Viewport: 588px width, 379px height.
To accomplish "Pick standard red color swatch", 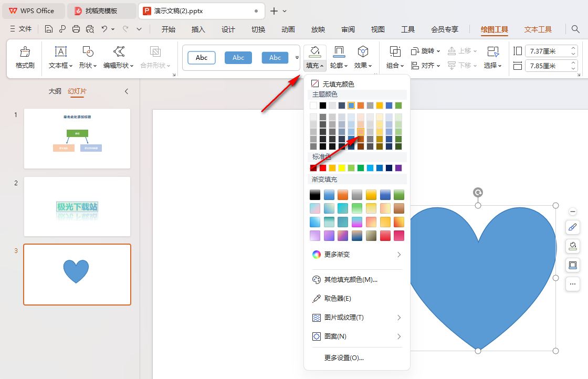I will point(323,168).
